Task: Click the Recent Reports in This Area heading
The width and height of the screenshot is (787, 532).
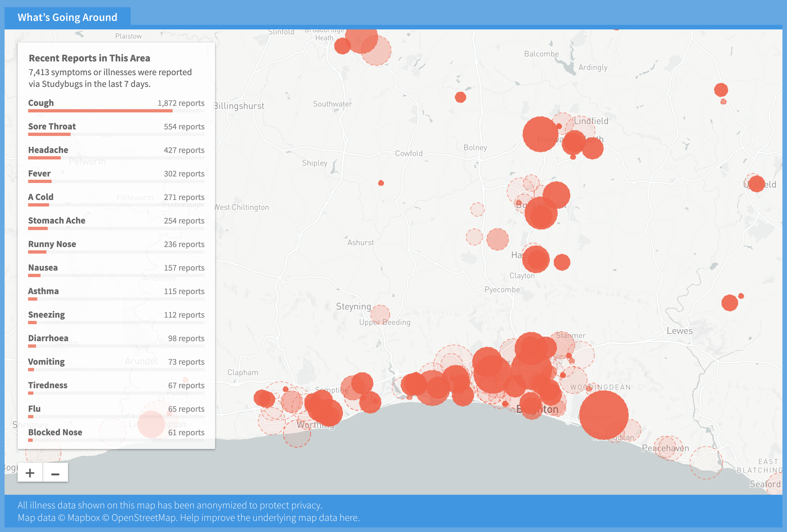Action: tap(90, 58)
